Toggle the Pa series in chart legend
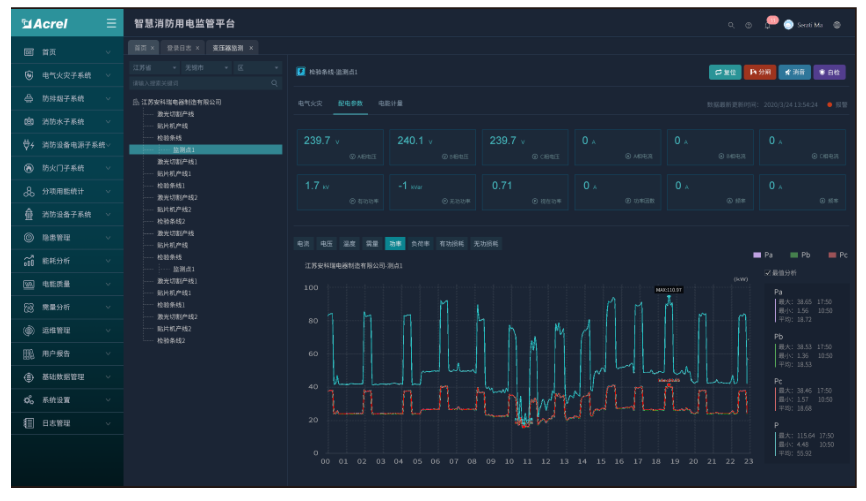 pyautogui.click(x=763, y=255)
